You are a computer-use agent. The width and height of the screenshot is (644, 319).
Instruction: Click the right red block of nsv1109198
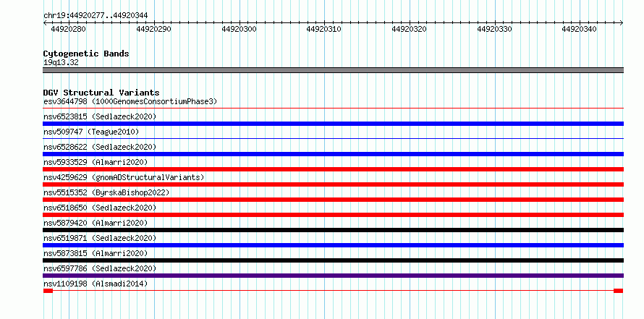point(619,291)
